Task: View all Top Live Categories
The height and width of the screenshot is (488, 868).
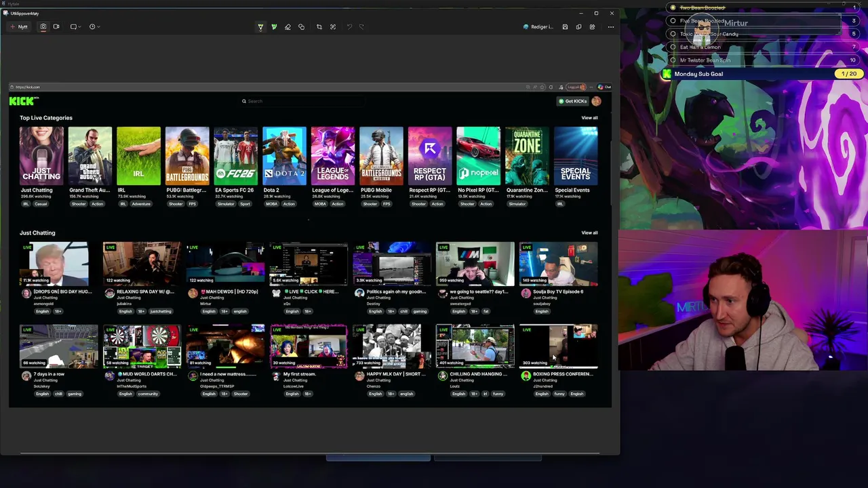Action: (x=589, y=118)
